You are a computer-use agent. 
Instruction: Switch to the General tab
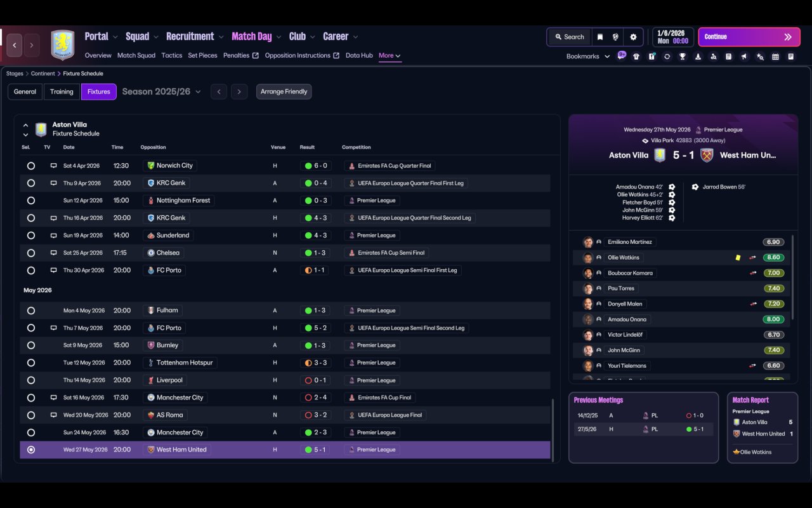25,91
